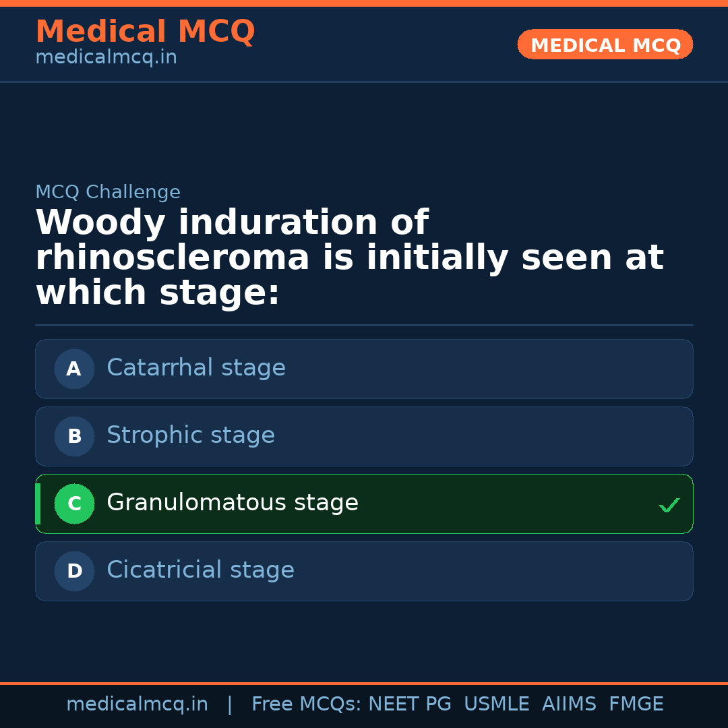Click the green checkmark icon

pos(669,505)
